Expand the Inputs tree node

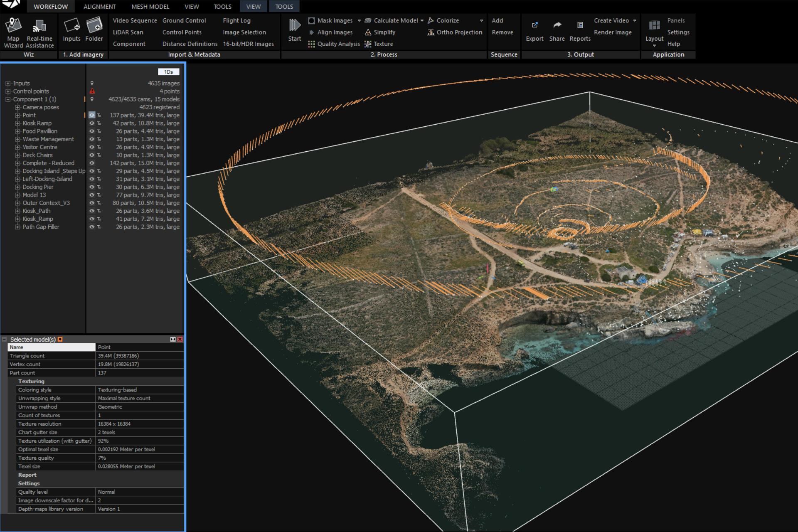(8, 84)
